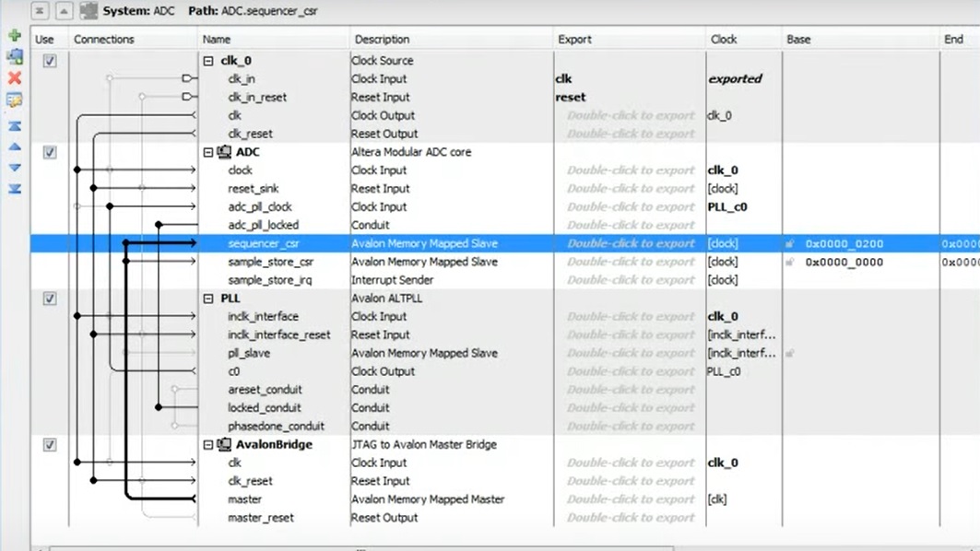Click the move down arrow in left toolbar
This screenshot has width=980, height=551.
click(14, 168)
